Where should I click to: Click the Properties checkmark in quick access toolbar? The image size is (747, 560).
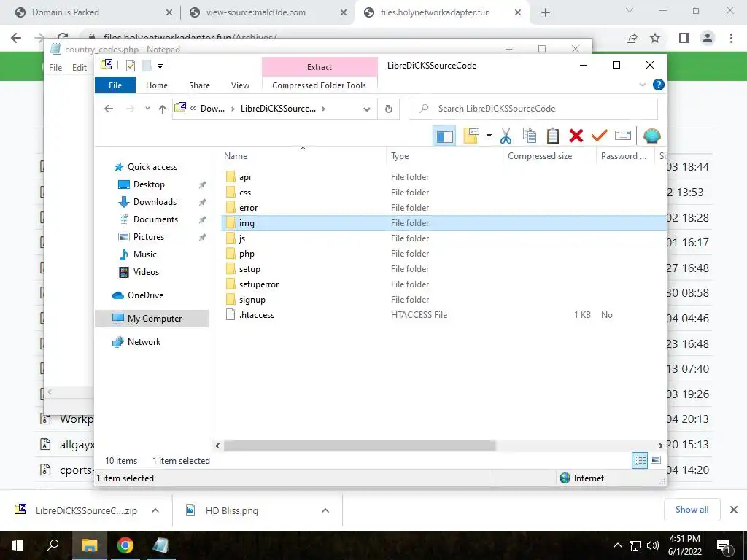tap(130, 66)
